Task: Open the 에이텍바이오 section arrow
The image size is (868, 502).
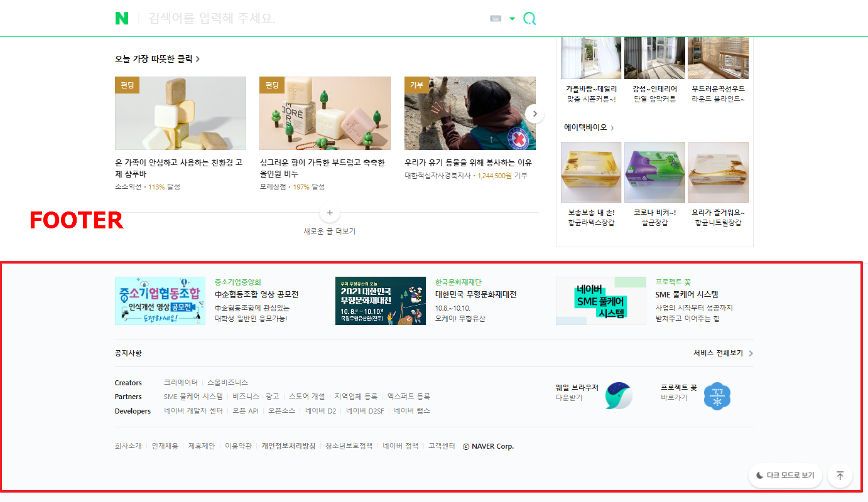Action: tap(612, 127)
